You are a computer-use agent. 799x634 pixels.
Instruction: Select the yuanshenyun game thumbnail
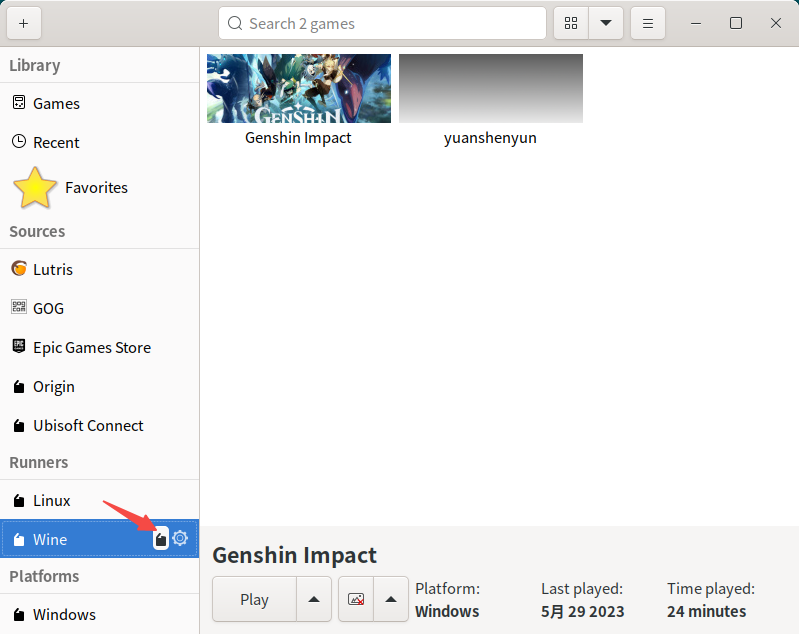pos(491,88)
